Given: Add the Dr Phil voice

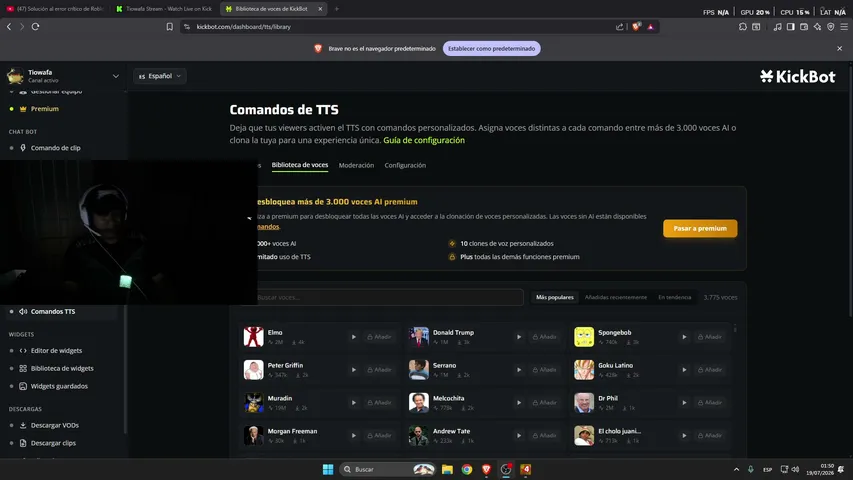Looking at the screenshot, I should coord(710,403).
